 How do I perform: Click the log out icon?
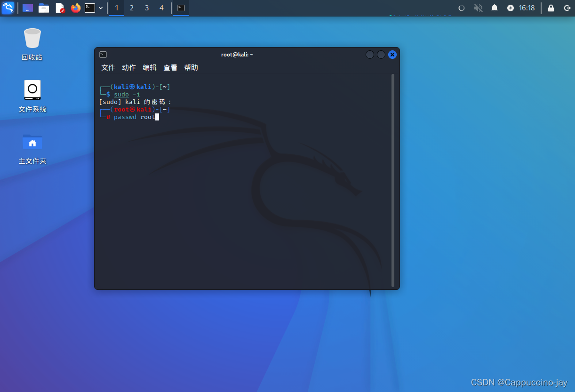pos(567,8)
